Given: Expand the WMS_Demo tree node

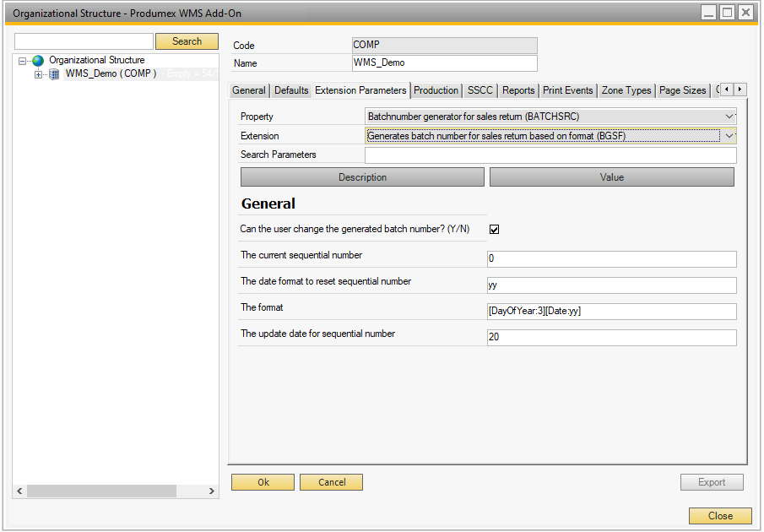Looking at the screenshot, I should 37,74.
